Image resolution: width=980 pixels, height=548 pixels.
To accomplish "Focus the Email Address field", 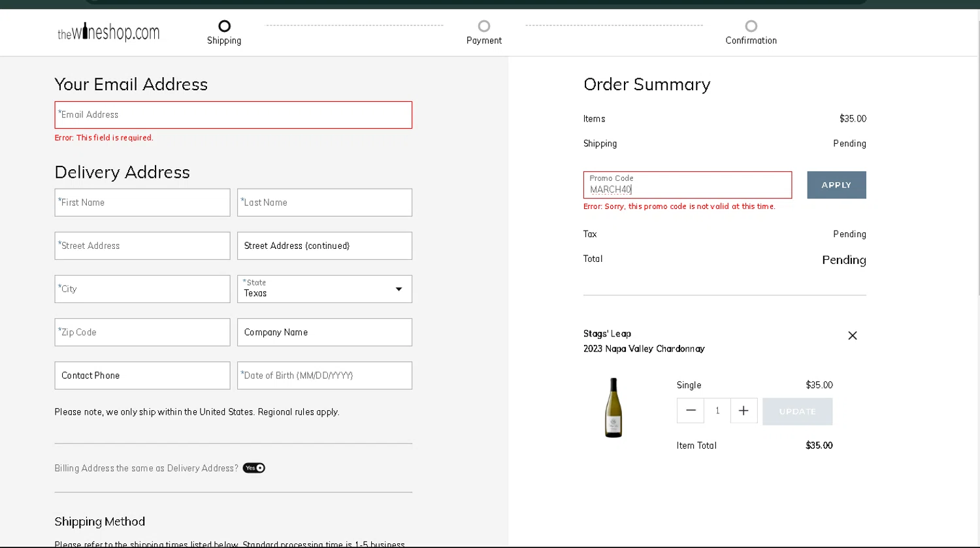I will (x=233, y=115).
